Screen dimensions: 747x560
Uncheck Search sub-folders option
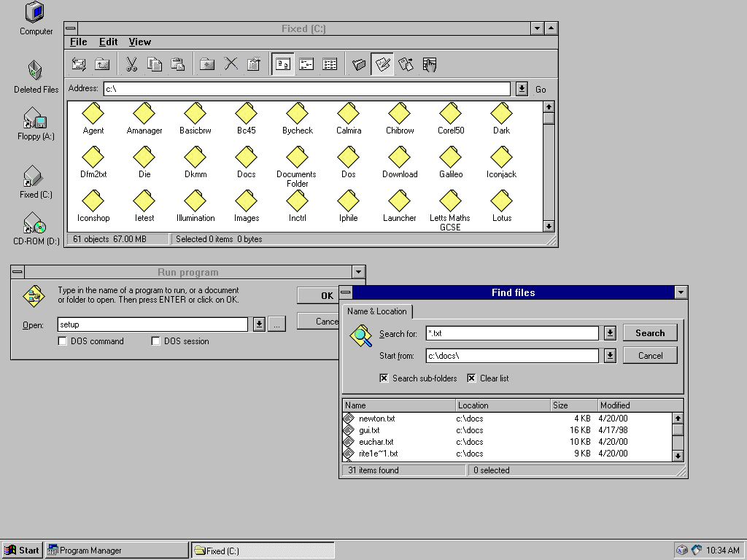pyautogui.click(x=384, y=378)
